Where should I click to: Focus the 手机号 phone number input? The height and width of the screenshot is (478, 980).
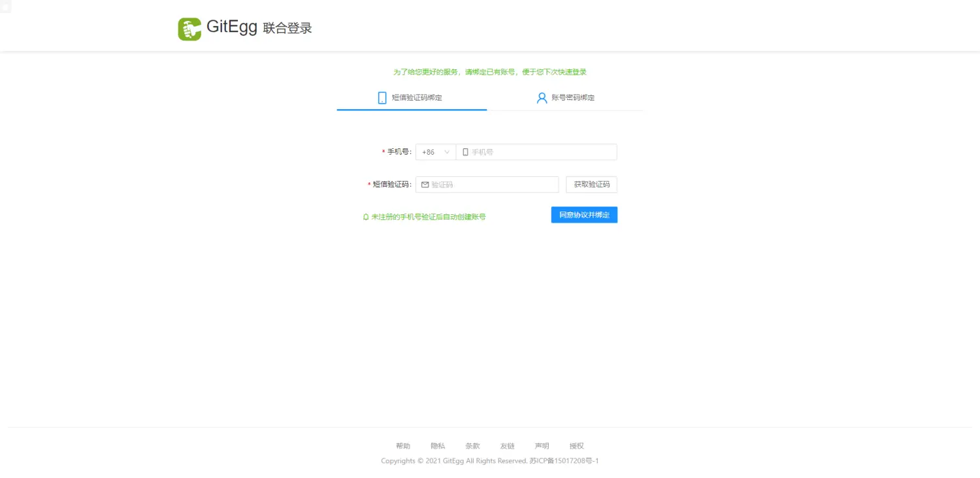click(x=536, y=152)
